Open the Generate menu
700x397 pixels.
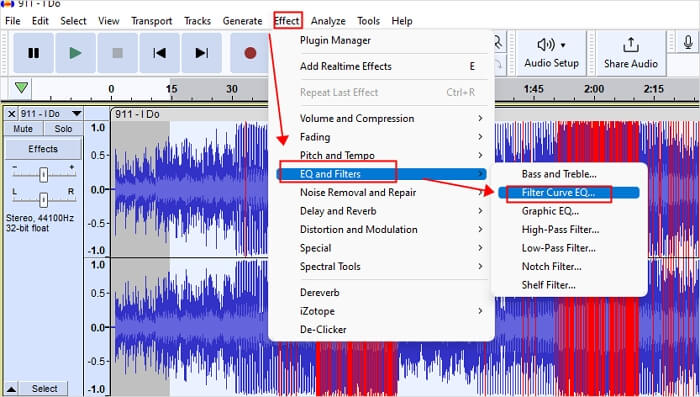[x=242, y=21]
